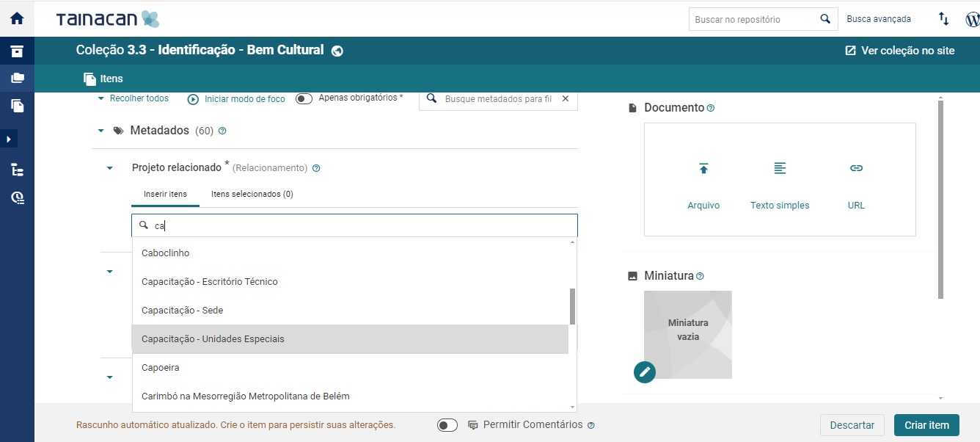
Task: Open the activities history icon in sidebar
Action: tap(17, 197)
